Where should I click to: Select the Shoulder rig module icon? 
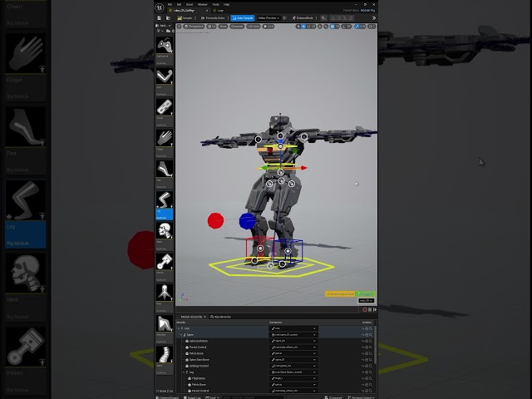tap(165, 323)
